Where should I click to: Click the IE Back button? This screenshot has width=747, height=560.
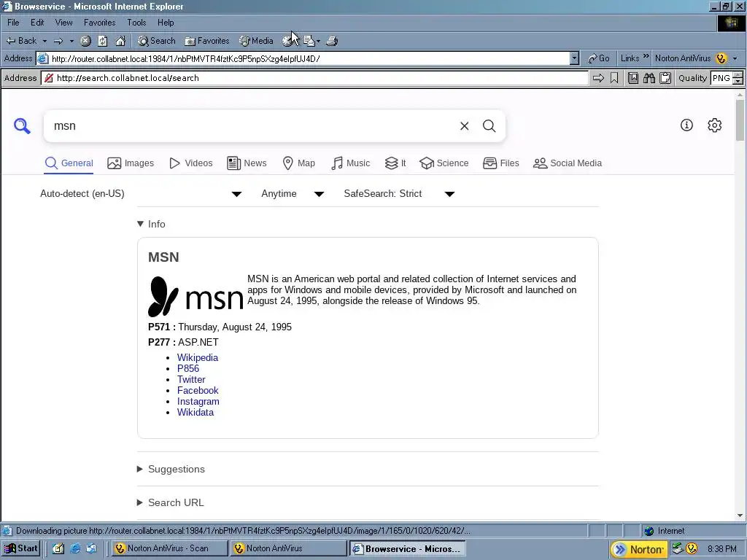pos(21,41)
